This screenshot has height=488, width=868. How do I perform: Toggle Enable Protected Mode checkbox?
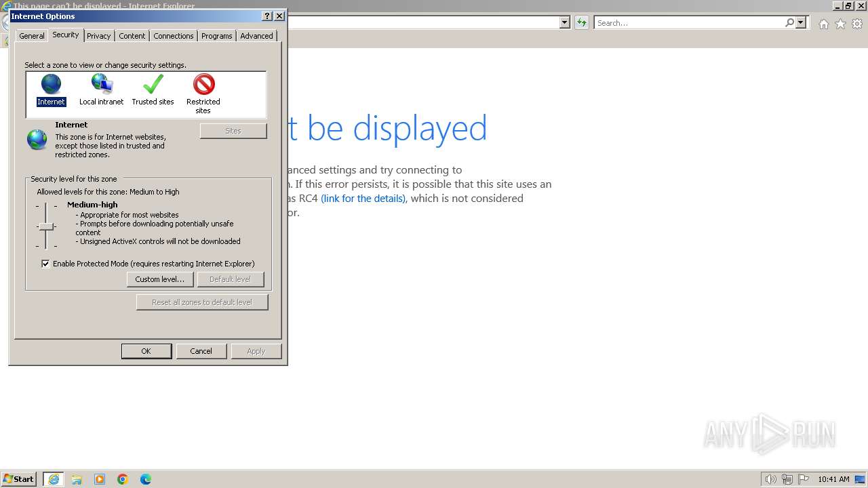pyautogui.click(x=45, y=264)
